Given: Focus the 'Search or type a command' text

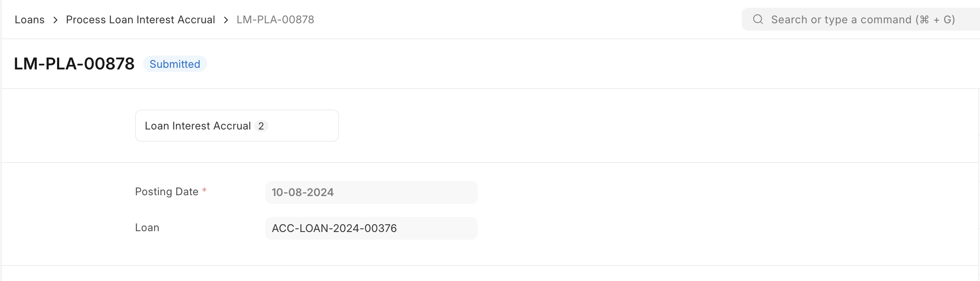Looking at the screenshot, I should pyautogui.click(x=840, y=20).
